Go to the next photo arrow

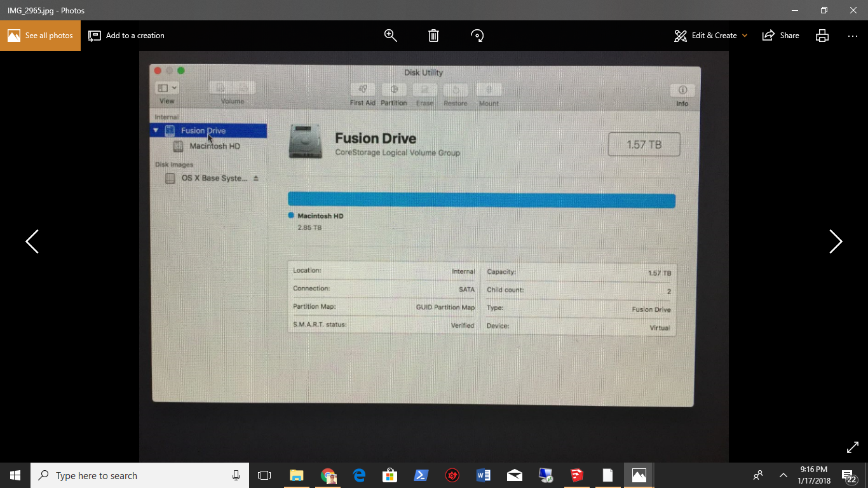click(836, 241)
